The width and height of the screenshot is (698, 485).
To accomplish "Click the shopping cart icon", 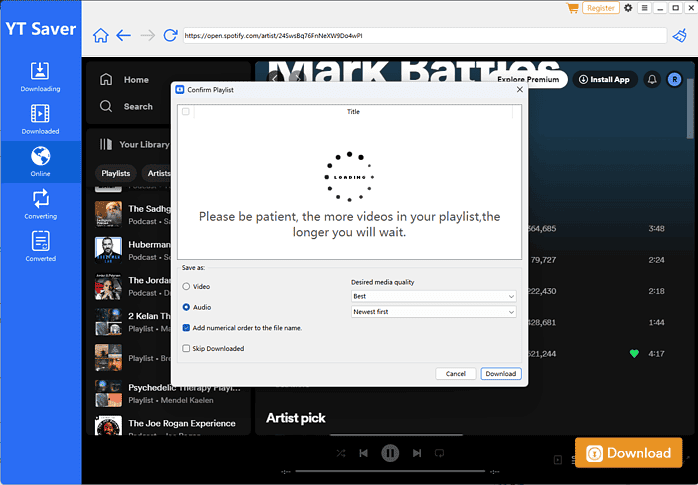I will (x=572, y=8).
